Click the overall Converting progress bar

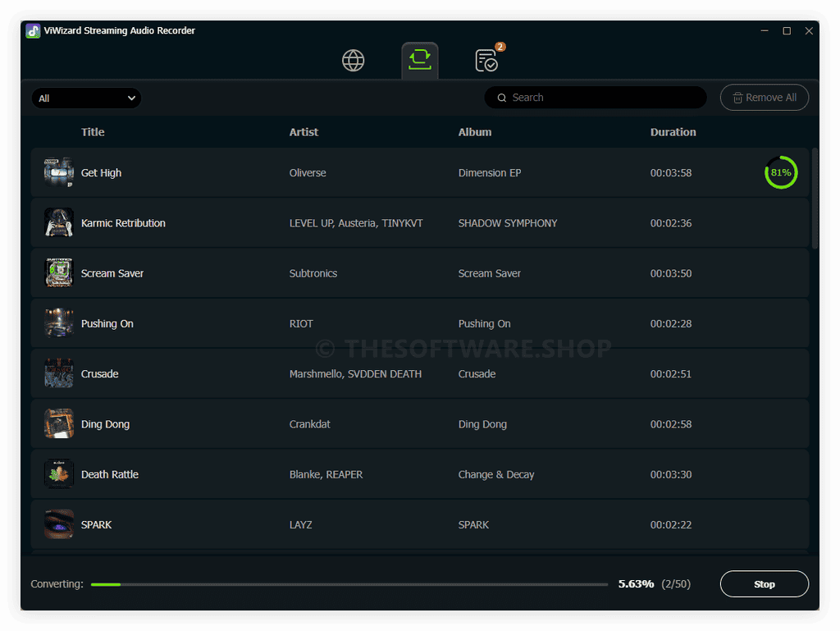coord(349,584)
